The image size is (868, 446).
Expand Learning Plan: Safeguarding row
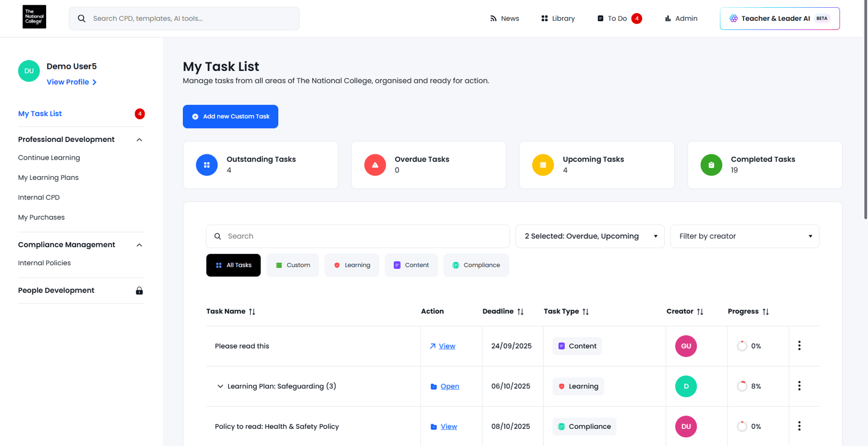coord(220,386)
